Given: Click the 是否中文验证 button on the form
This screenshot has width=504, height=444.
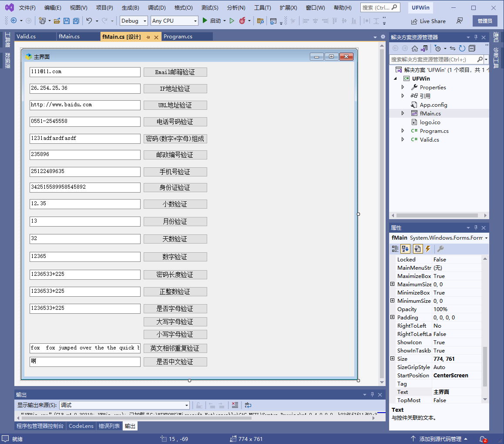Looking at the screenshot, I should point(175,362).
